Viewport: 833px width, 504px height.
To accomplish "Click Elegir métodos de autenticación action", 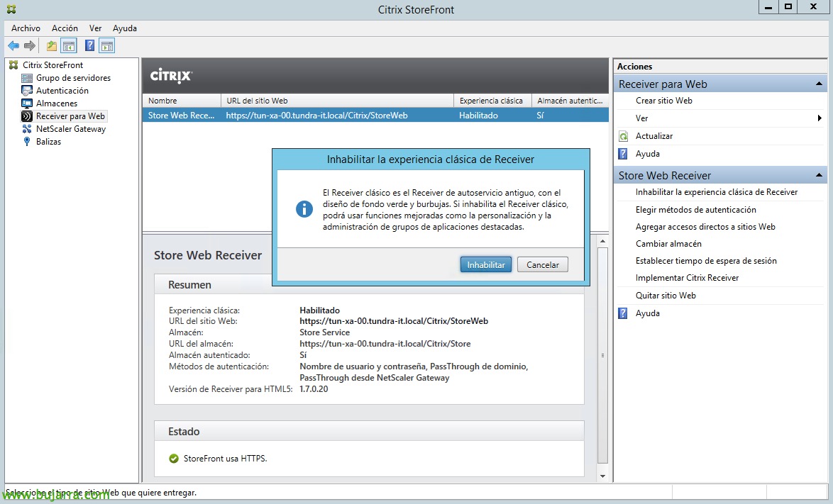I will [x=696, y=210].
